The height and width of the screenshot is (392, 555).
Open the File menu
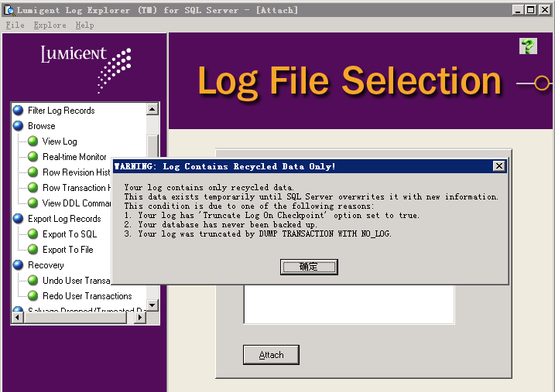(15, 25)
